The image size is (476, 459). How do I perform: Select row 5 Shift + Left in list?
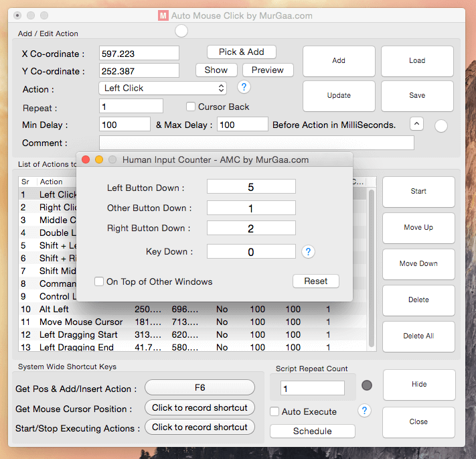click(48, 245)
